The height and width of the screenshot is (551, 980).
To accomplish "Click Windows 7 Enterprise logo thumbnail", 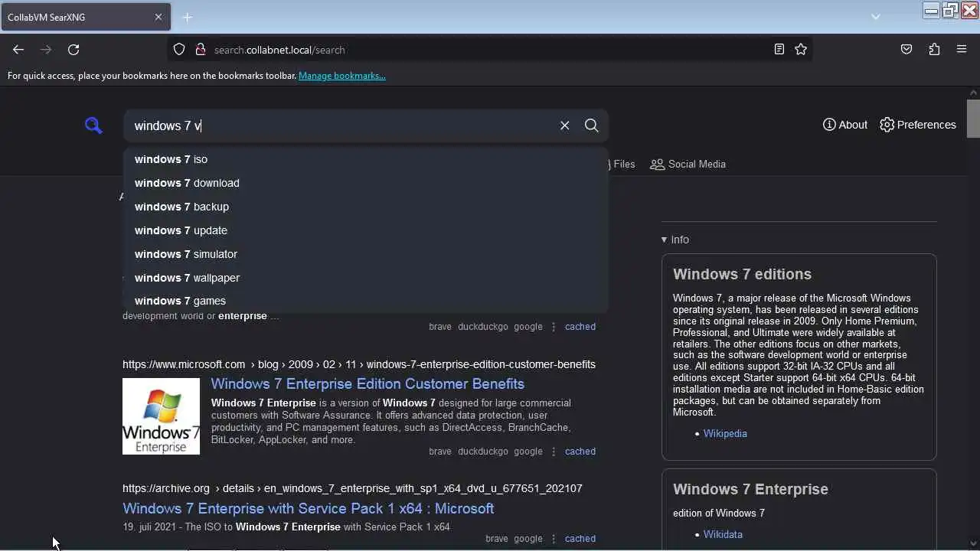I will 161,416.
